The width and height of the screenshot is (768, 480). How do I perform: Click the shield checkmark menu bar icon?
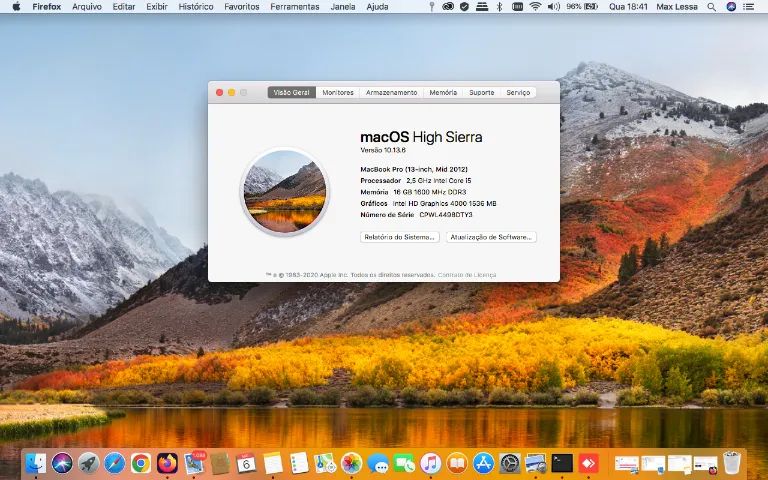464,7
